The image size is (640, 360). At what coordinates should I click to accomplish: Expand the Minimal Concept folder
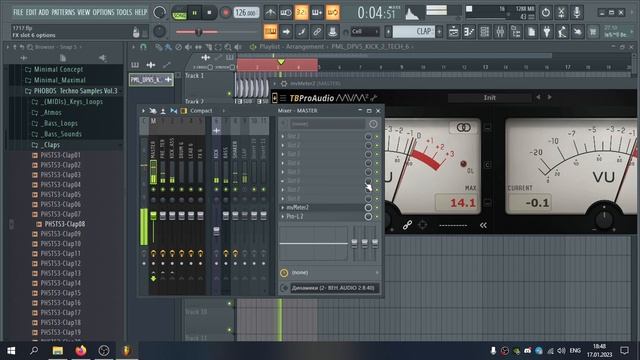(x=58, y=69)
